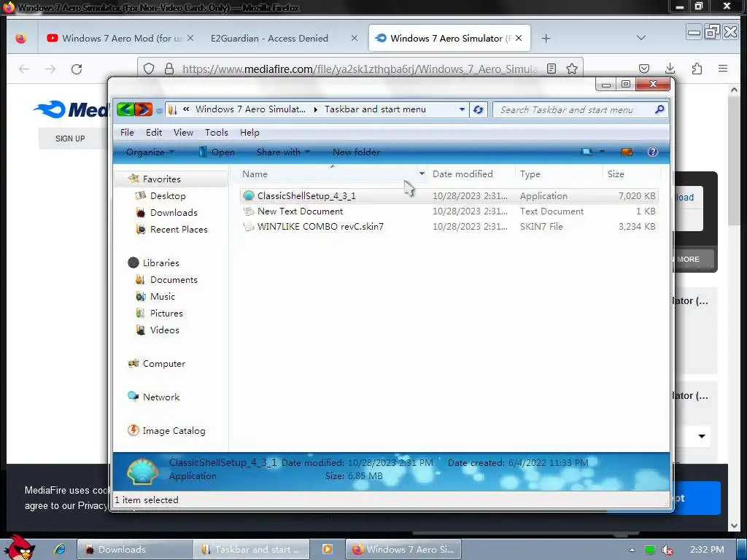747x560 pixels.
Task: Open Recent Places in navigation pane
Action: [x=179, y=229]
